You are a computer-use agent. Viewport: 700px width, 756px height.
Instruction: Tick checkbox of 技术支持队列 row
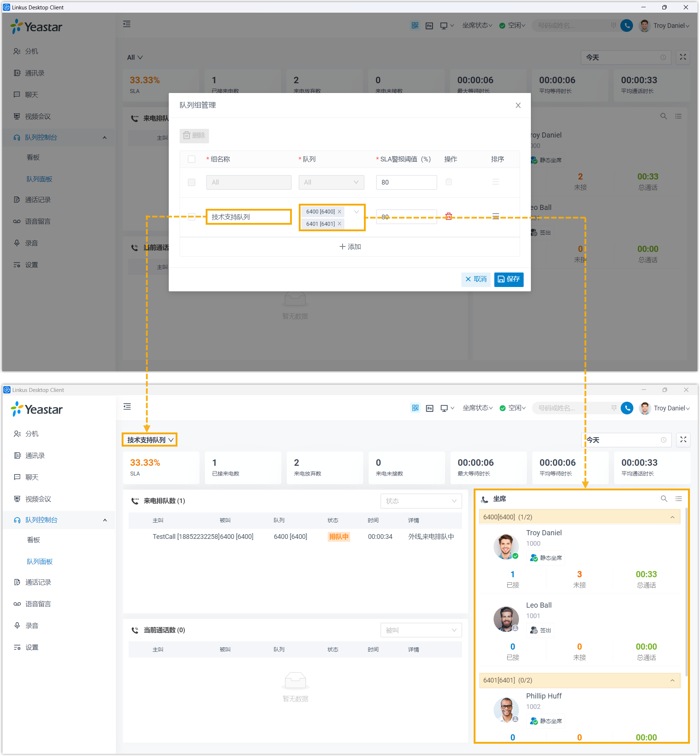pos(192,216)
